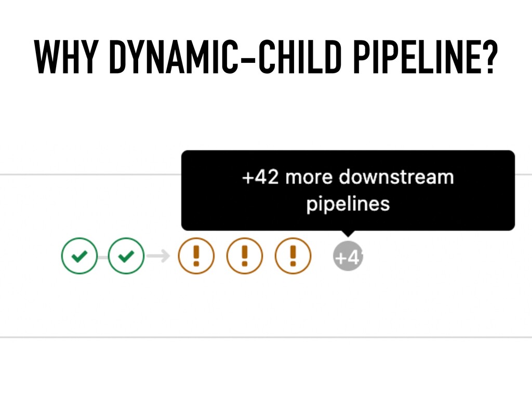
Task: Click the gray arrow toward downstream pipelines
Action: [x=158, y=256]
